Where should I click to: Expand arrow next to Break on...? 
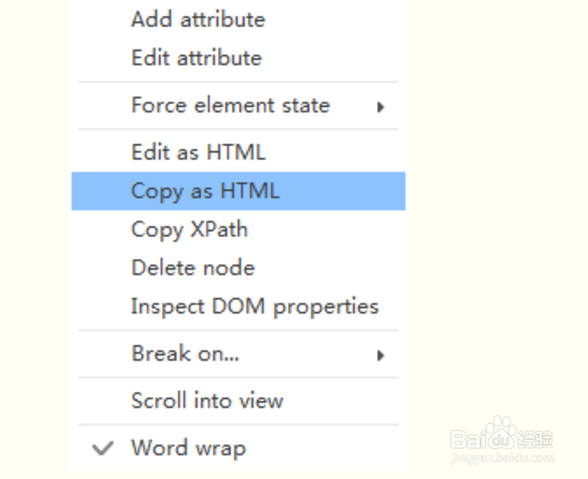[380, 355]
